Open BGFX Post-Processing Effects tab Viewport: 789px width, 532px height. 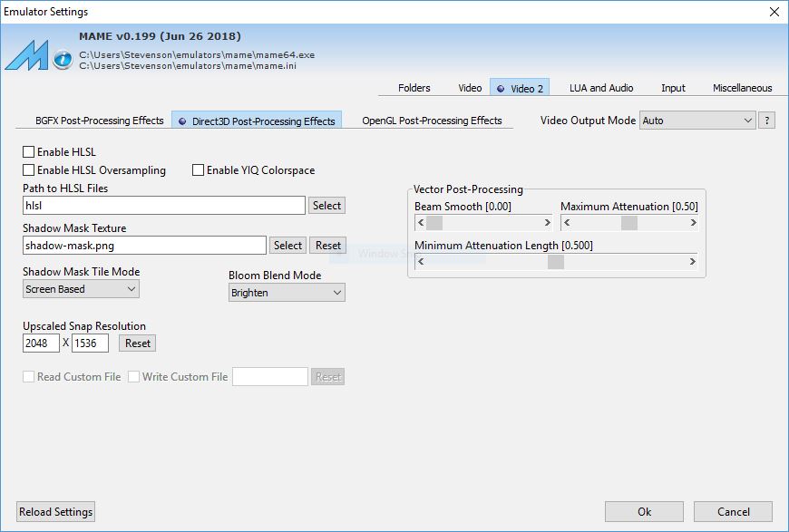click(x=99, y=121)
